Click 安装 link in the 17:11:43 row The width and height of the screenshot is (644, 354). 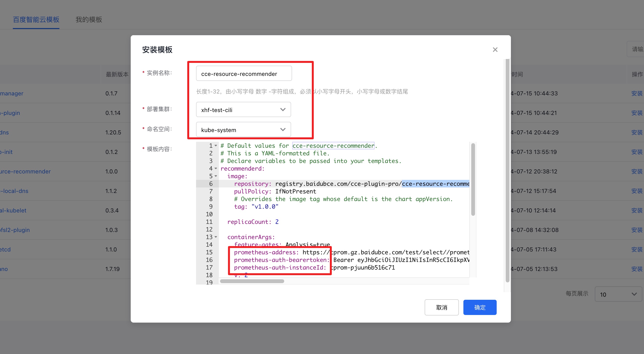tap(637, 250)
